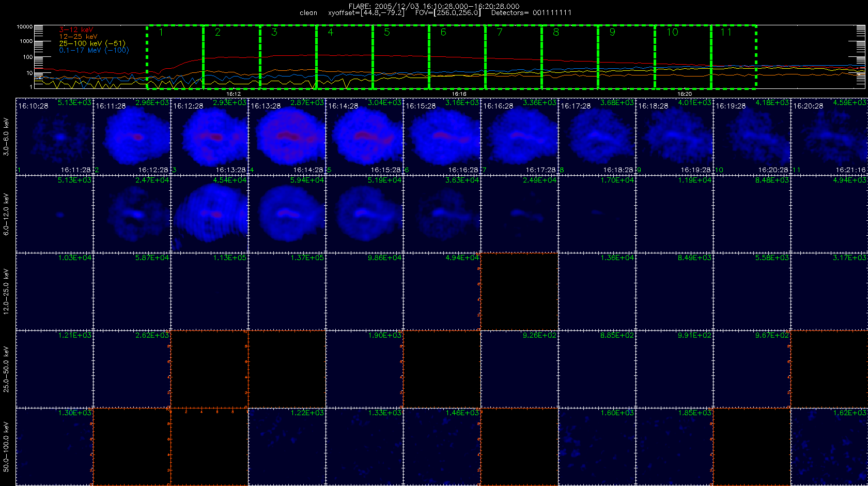Viewport: 868px width, 486px height.
Task: Select interval 8 box in the light curve
Action: click(570, 57)
